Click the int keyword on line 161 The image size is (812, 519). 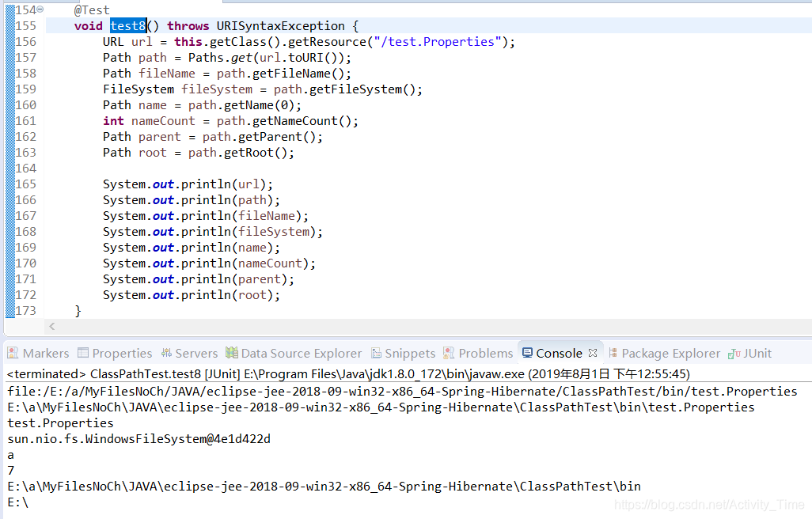click(x=113, y=121)
